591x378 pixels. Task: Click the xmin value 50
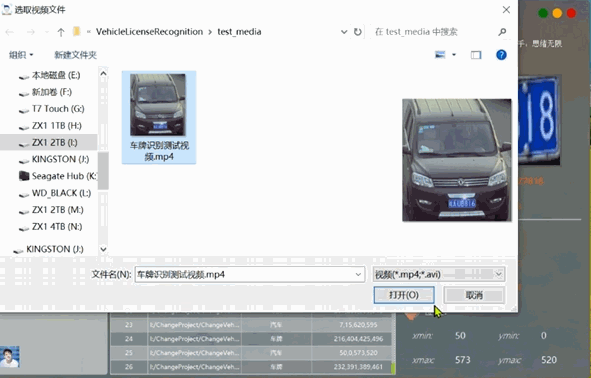460,335
